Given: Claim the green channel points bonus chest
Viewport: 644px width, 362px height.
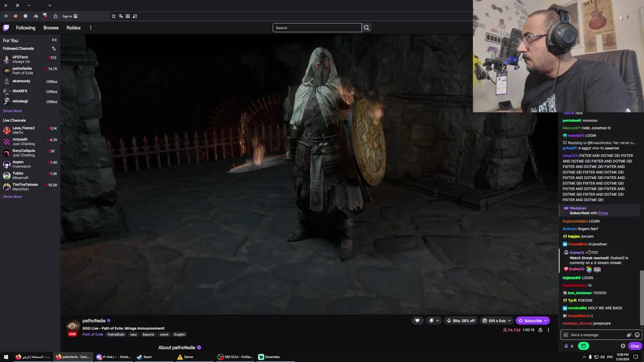Looking at the screenshot, I should pyautogui.click(x=584, y=346).
